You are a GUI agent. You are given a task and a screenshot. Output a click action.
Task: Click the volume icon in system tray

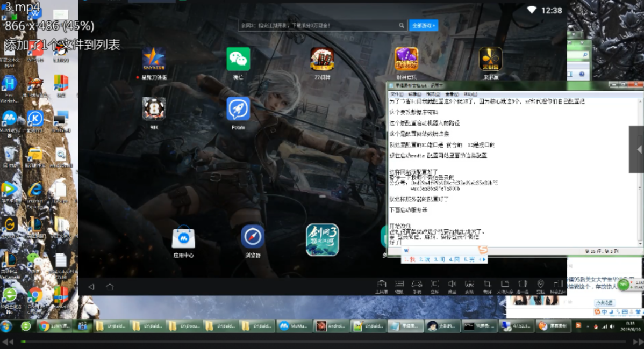coord(612,326)
